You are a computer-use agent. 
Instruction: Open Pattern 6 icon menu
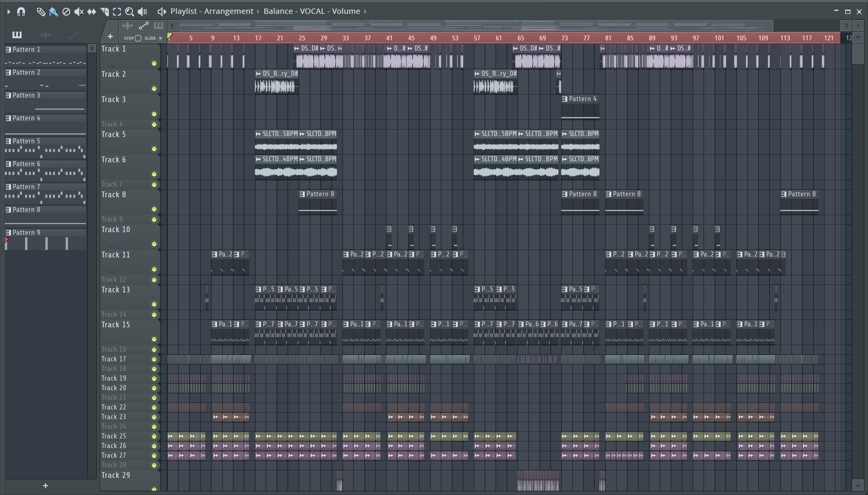tap(8, 164)
